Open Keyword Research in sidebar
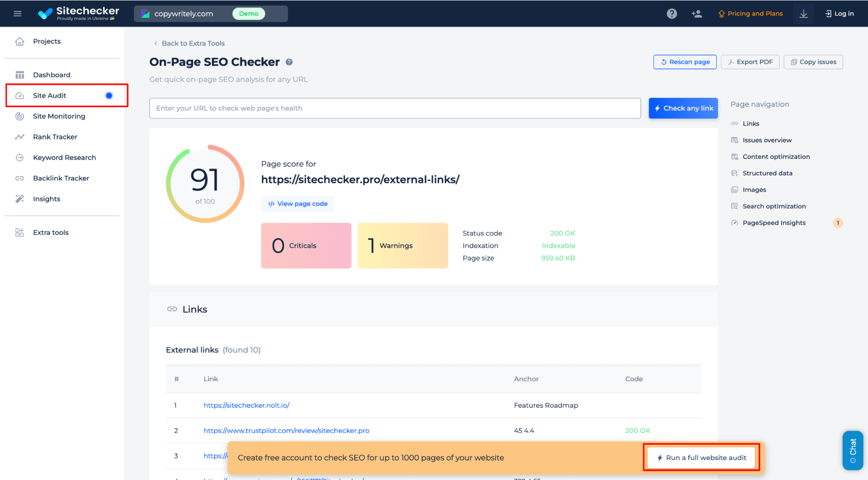This screenshot has width=868, height=480. click(64, 158)
